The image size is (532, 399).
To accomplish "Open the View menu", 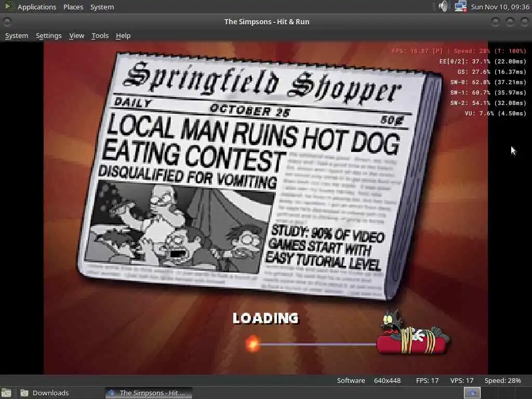I will [x=77, y=36].
